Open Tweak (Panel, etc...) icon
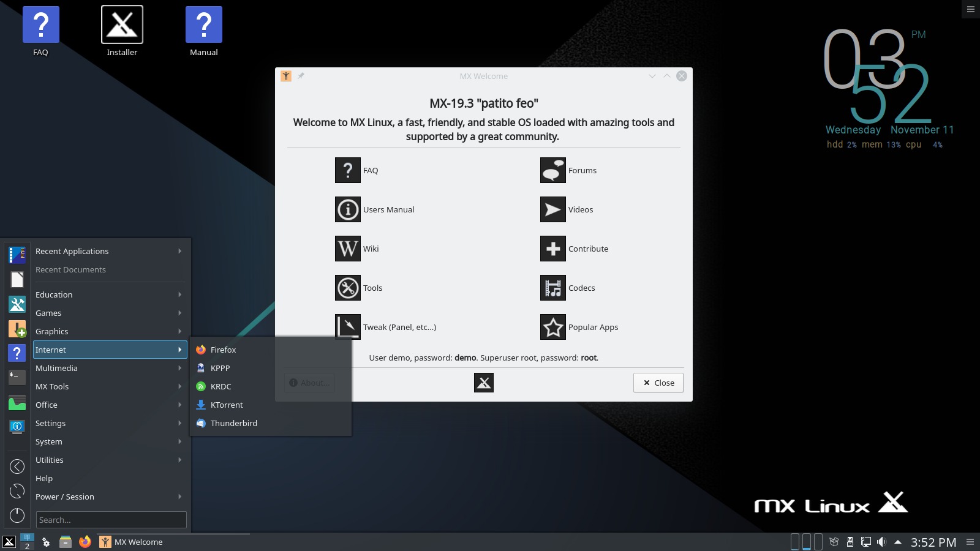The width and height of the screenshot is (980, 551). pyautogui.click(x=347, y=327)
